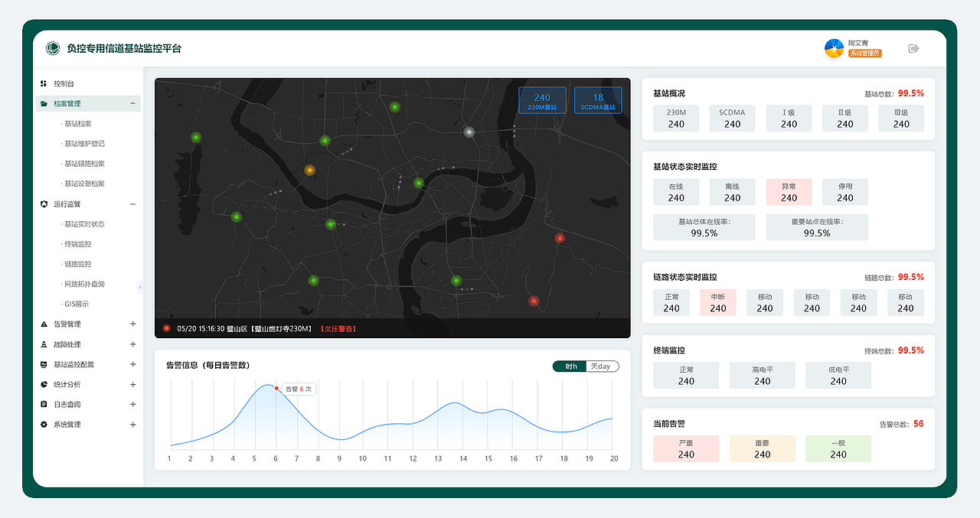Viewport: 980px width, 518px height.
Task: Click the 日志查询 clipboard icon
Action: point(44,404)
